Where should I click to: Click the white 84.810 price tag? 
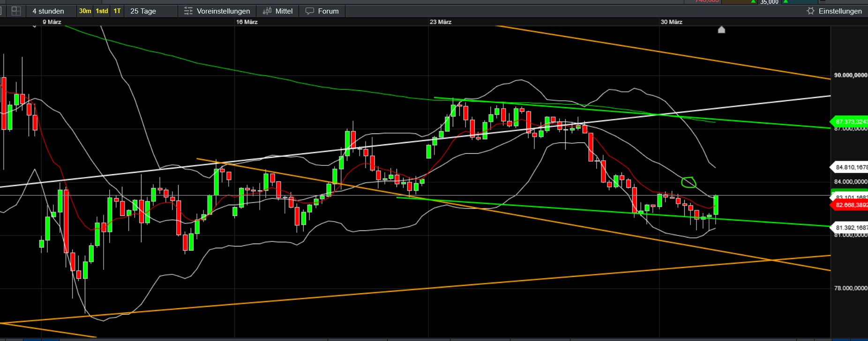(x=849, y=167)
